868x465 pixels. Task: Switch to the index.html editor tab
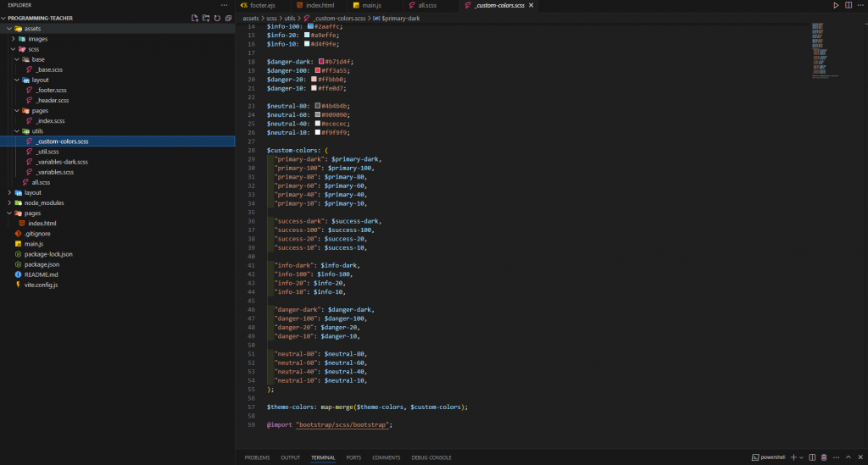coord(320,6)
